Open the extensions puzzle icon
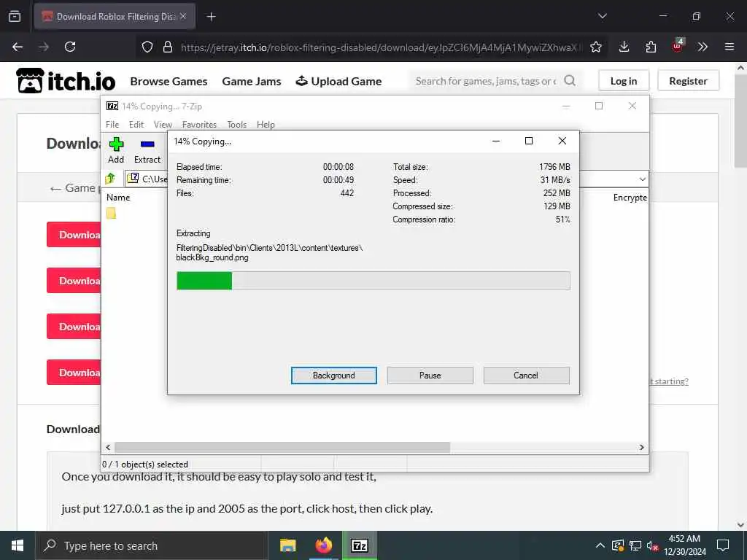The width and height of the screenshot is (747, 560). (651, 47)
